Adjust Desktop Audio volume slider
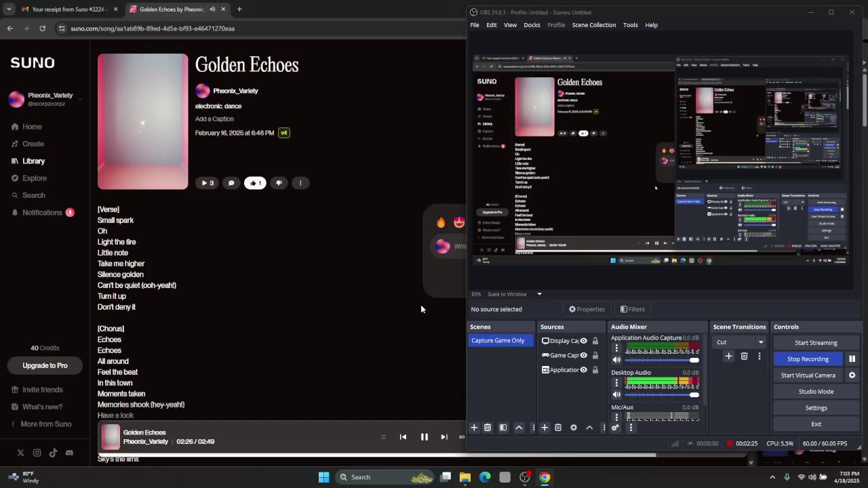 [x=662, y=394]
